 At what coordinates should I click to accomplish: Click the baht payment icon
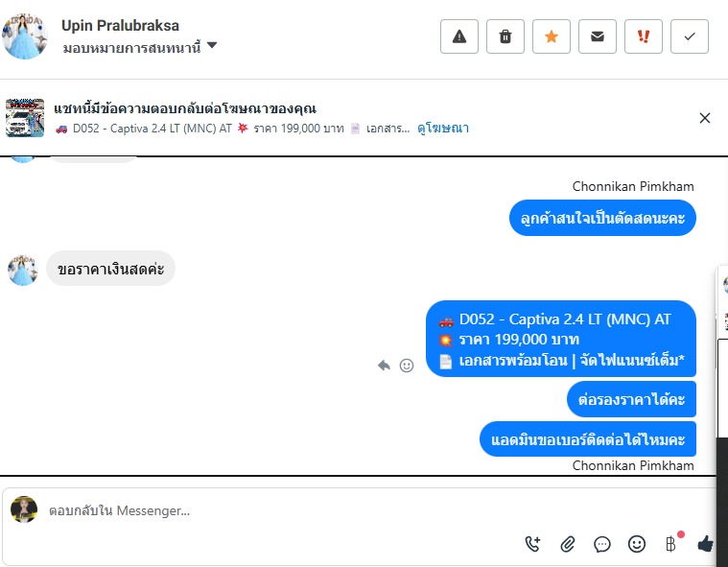click(670, 544)
